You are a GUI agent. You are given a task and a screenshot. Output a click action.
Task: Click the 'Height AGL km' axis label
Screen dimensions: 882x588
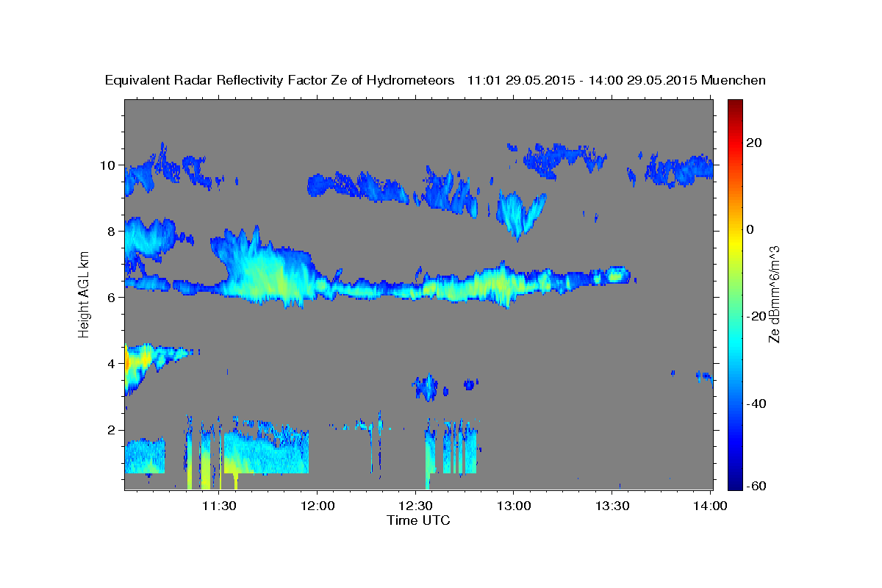(x=84, y=295)
